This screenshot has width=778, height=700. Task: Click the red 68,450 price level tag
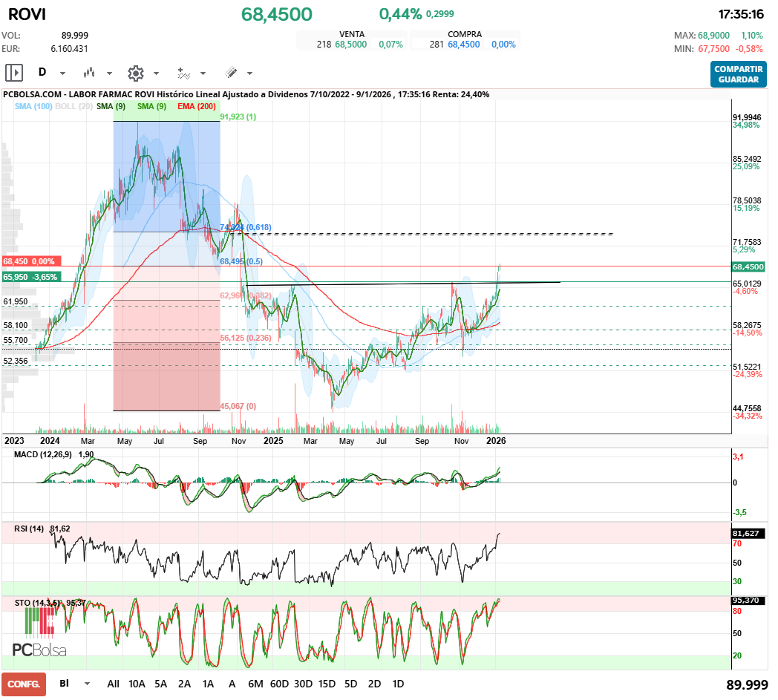click(x=28, y=261)
